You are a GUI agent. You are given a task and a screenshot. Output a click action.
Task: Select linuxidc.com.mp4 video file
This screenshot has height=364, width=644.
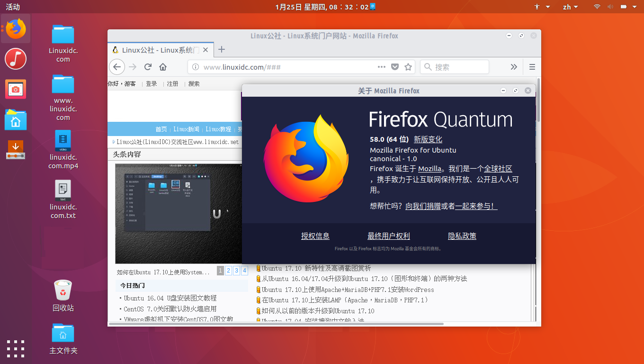(63, 150)
